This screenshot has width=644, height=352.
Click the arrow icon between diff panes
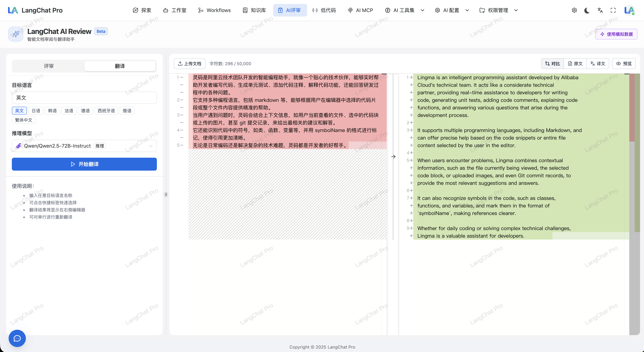393,157
